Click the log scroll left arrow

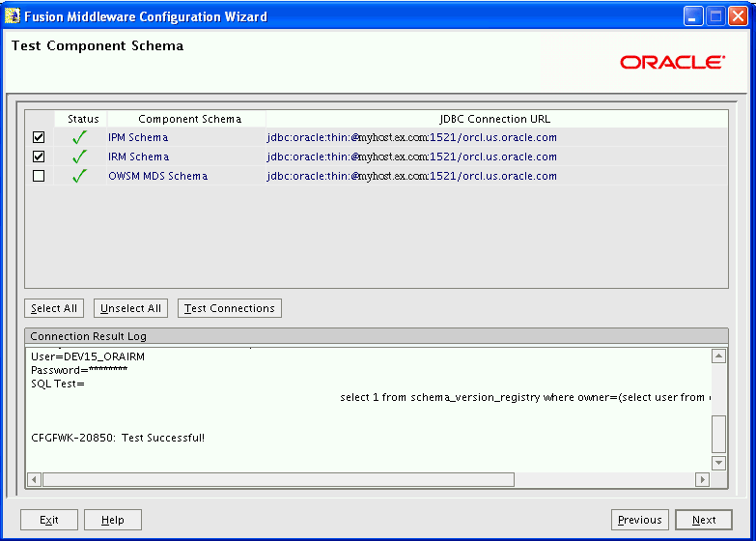(34, 480)
